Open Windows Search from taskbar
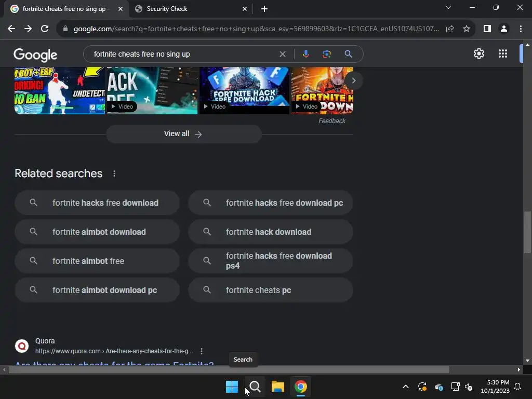Screen dimensions: 532x399 (255, 387)
